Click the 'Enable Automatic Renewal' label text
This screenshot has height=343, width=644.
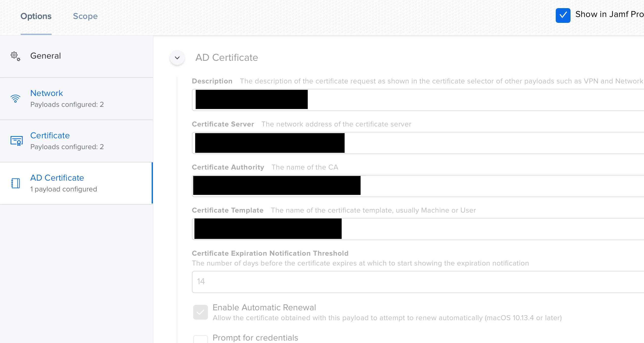264,307
